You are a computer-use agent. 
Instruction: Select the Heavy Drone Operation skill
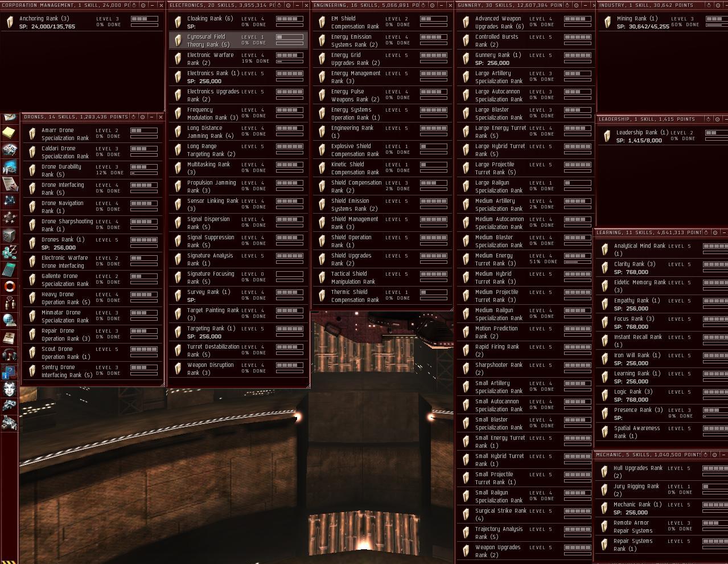pyautogui.click(x=92, y=298)
